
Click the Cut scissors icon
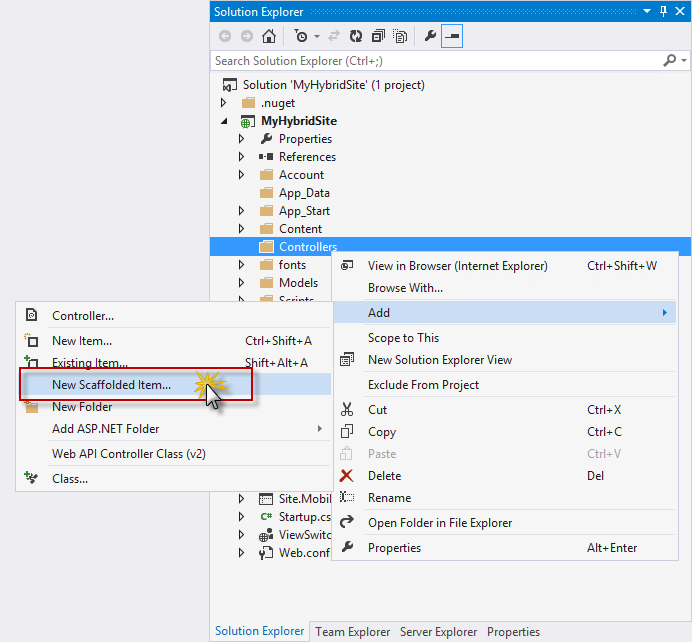[x=347, y=409]
